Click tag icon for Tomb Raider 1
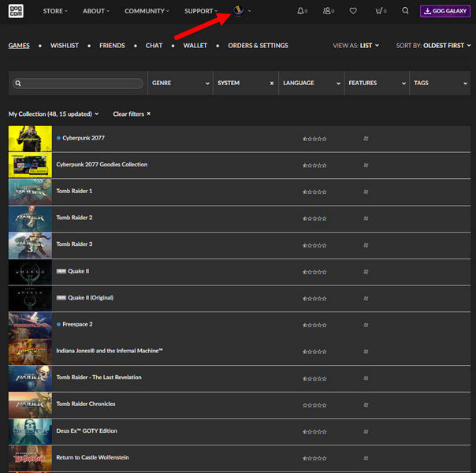This screenshot has width=476, height=473. (x=366, y=192)
